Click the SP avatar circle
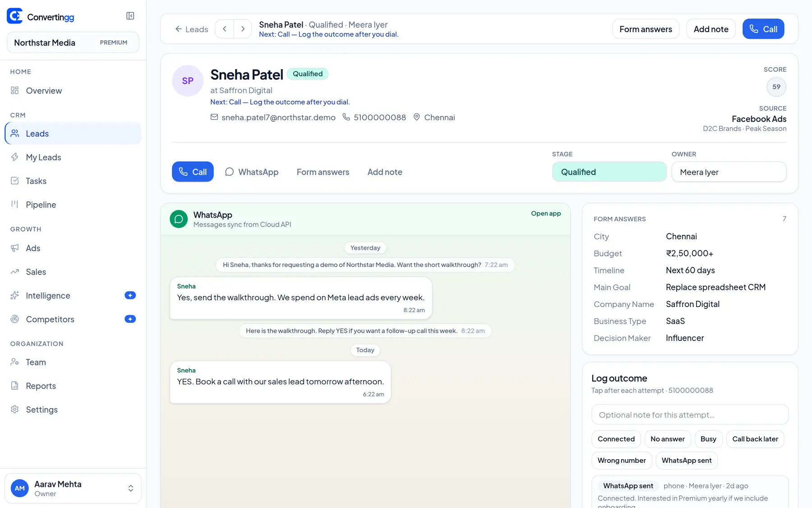The image size is (812, 508). [x=188, y=81]
